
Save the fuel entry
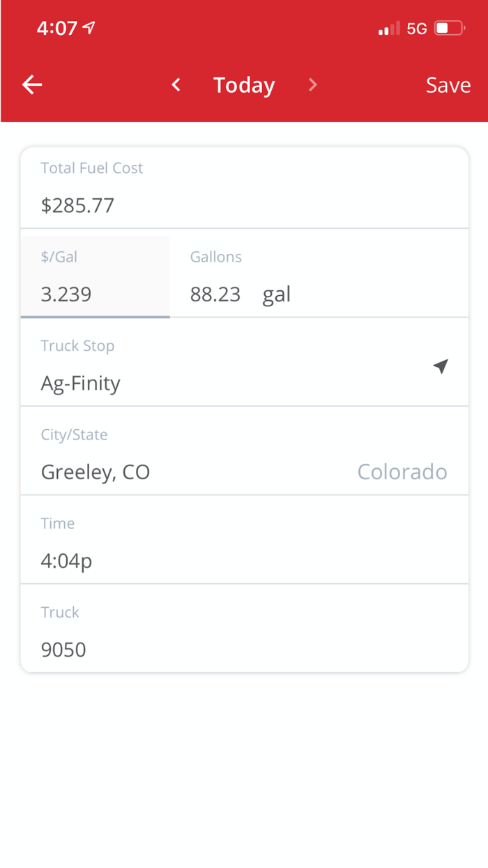[448, 84]
